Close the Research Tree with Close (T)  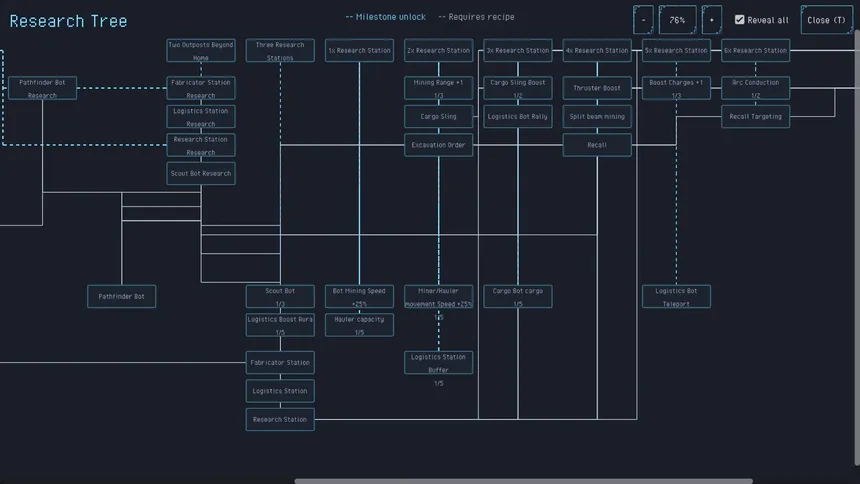tap(826, 20)
